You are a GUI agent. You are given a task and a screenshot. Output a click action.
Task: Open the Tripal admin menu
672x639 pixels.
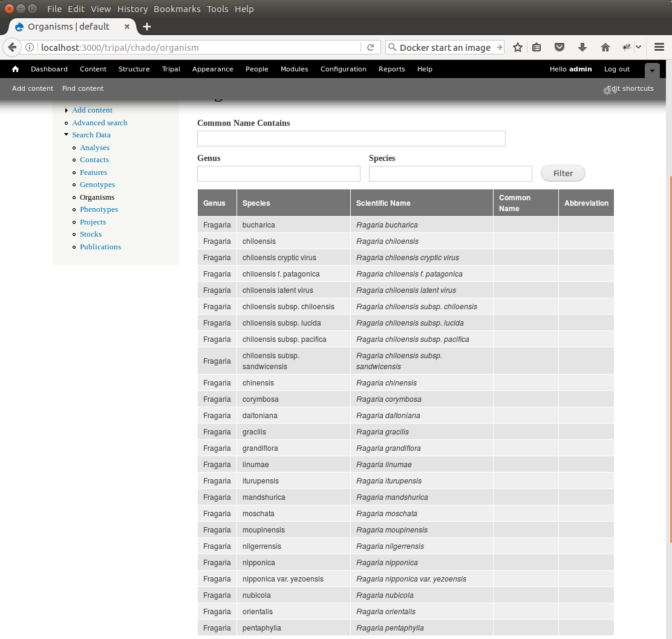click(171, 69)
